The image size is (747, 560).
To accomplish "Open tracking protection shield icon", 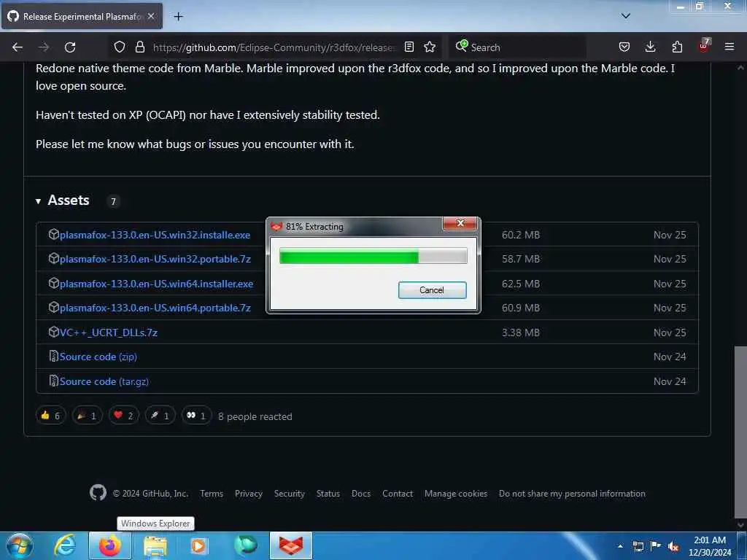I will (120, 47).
